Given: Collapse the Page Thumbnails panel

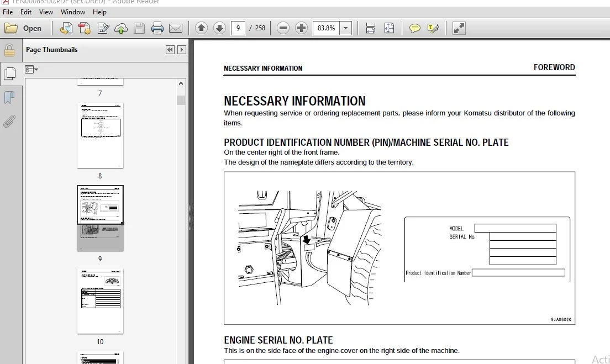Looking at the screenshot, I should [170, 50].
